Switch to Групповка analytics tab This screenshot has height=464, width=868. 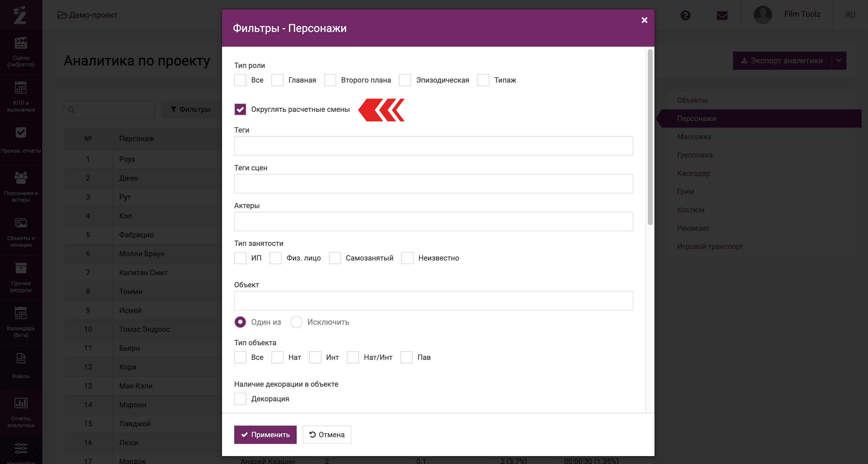[695, 155]
